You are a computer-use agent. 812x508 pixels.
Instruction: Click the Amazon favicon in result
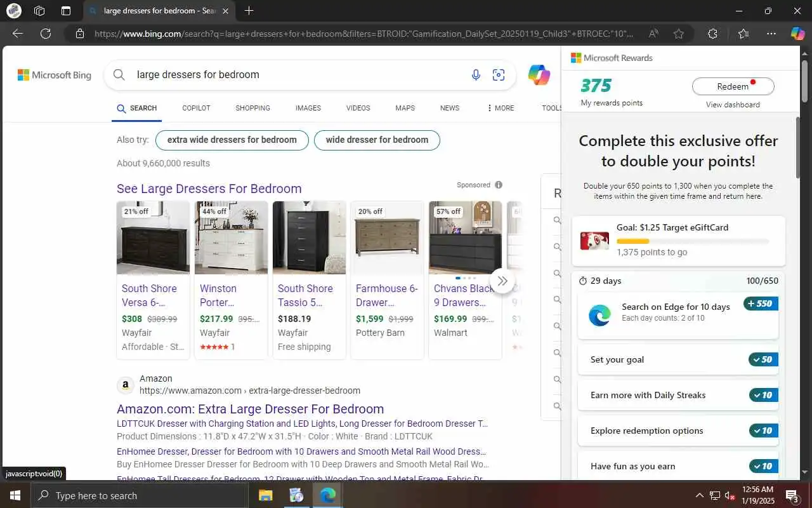coord(125,385)
